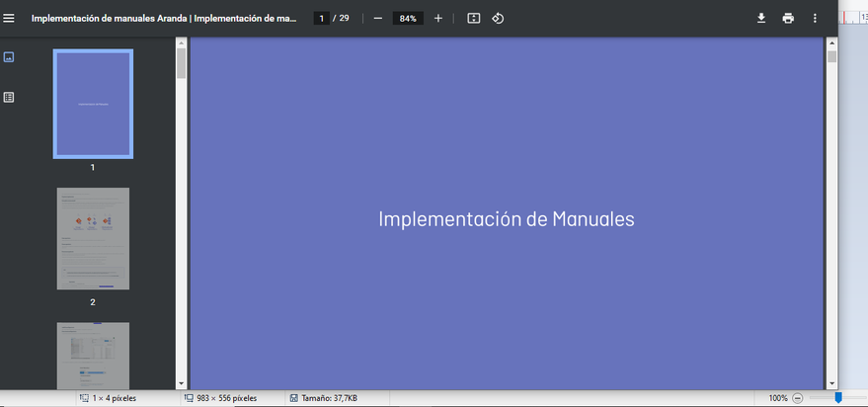Click the Implementación de Manuales title text
This screenshot has height=407, width=868.
coord(506,219)
